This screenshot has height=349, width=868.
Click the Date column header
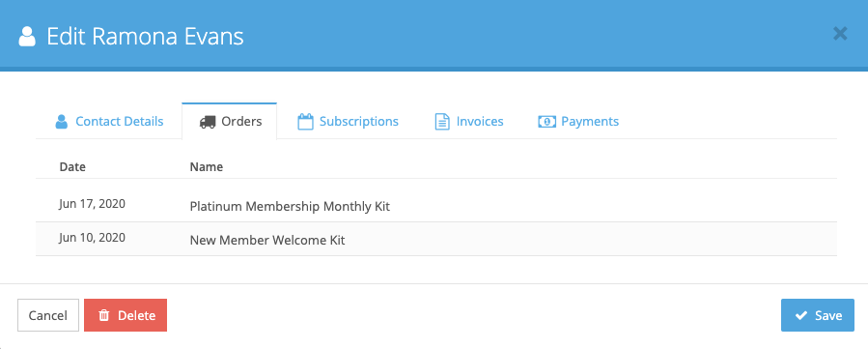[72, 166]
